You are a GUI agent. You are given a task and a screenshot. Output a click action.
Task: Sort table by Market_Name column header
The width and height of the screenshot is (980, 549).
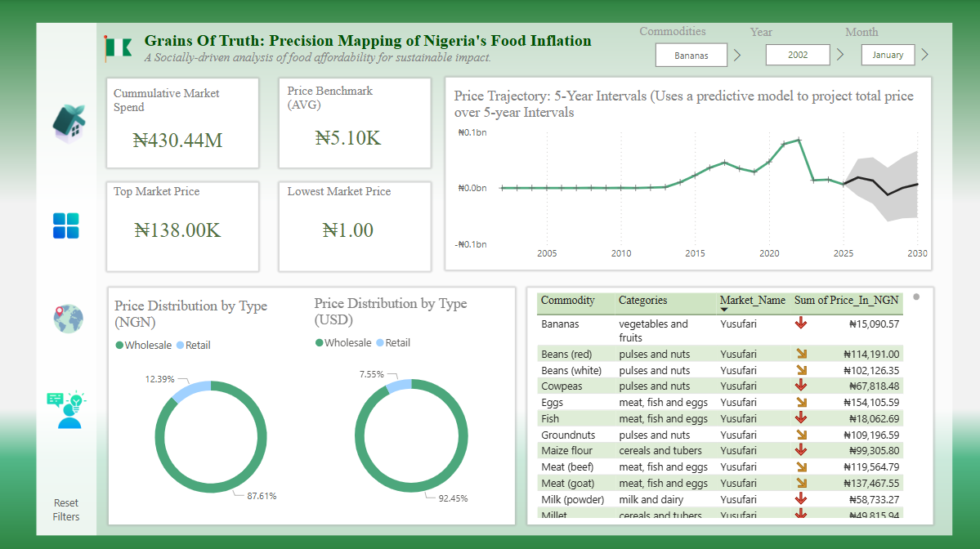[x=753, y=301]
